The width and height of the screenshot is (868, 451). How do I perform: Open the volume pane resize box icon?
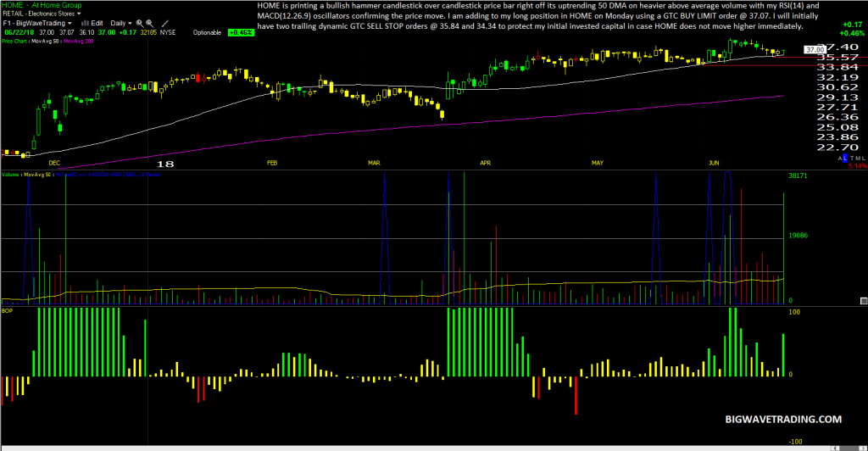864,301
